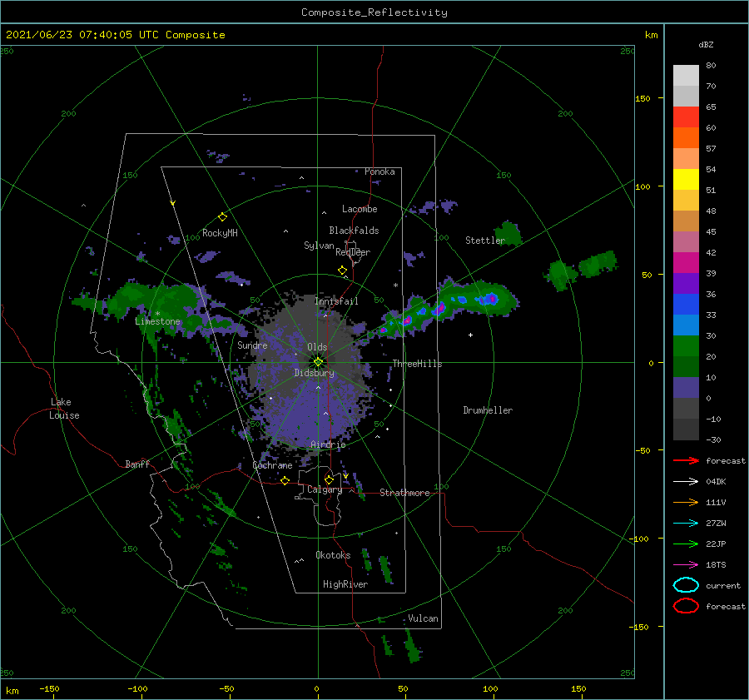Click the current legend text

tap(723, 585)
